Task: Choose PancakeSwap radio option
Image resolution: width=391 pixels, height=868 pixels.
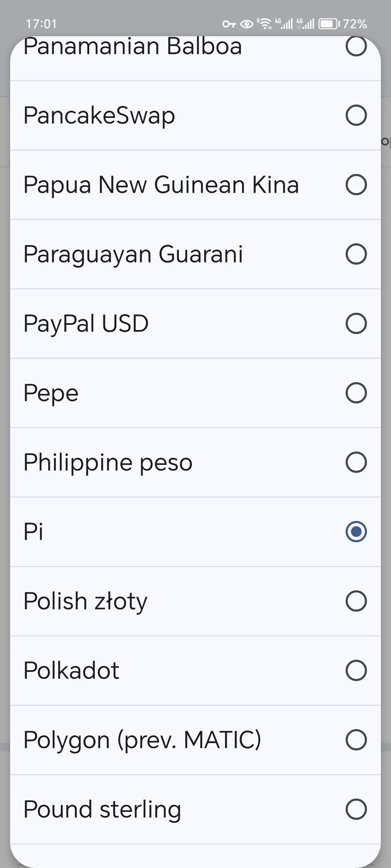Action: pyautogui.click(x=356, y=116)
